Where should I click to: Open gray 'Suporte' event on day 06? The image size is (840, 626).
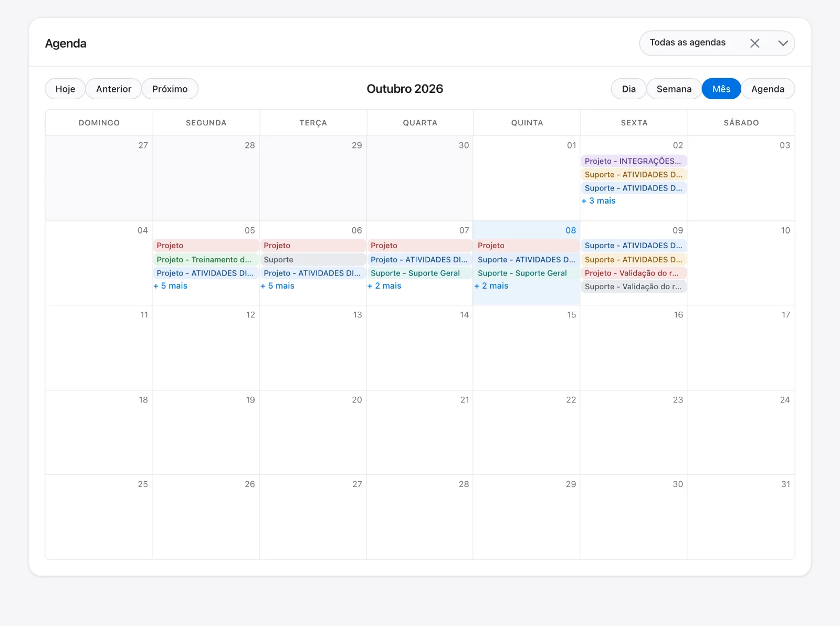click(313, 260)
